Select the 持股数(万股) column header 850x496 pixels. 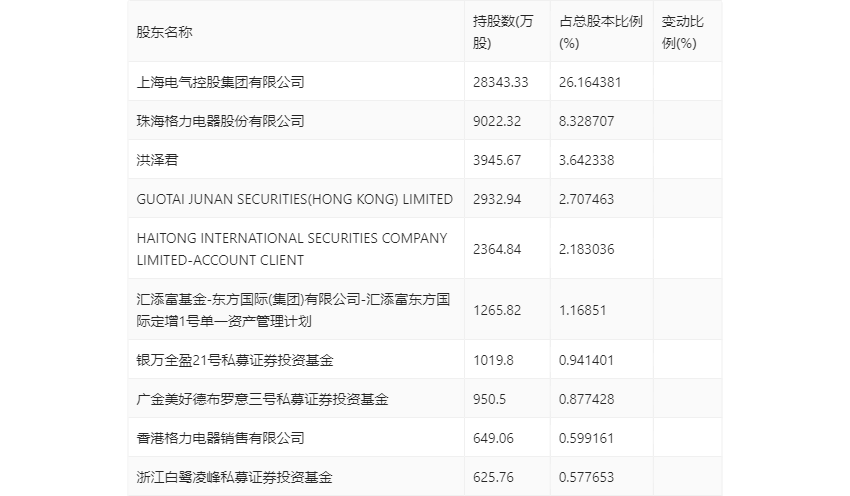503,33
